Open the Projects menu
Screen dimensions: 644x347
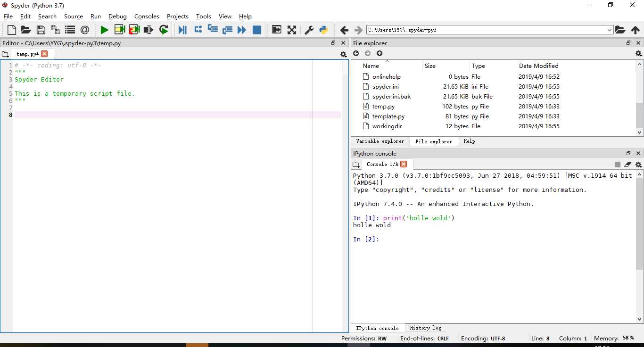tap(178, 16)
